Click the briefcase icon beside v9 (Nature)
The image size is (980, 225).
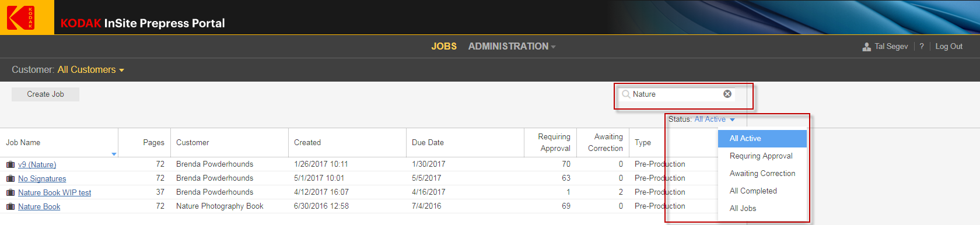pyautogui.click(x=10, y=164)
